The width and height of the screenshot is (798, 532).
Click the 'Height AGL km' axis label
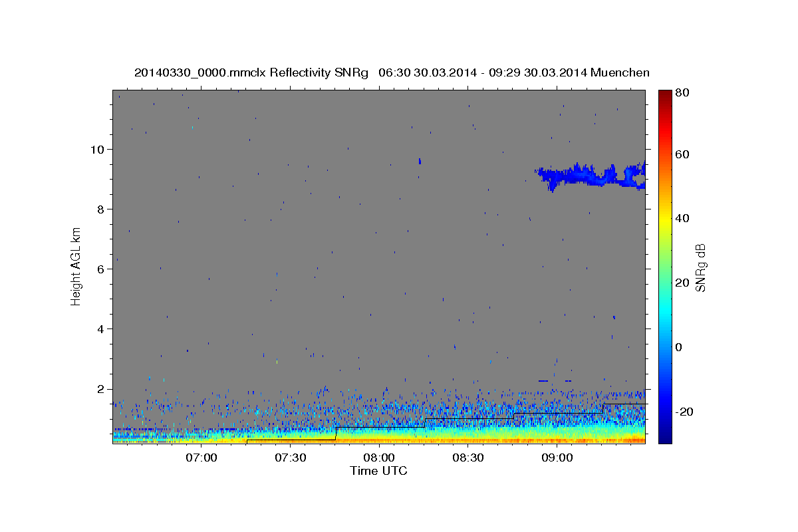pyautogui.click(x=76, y=267)
